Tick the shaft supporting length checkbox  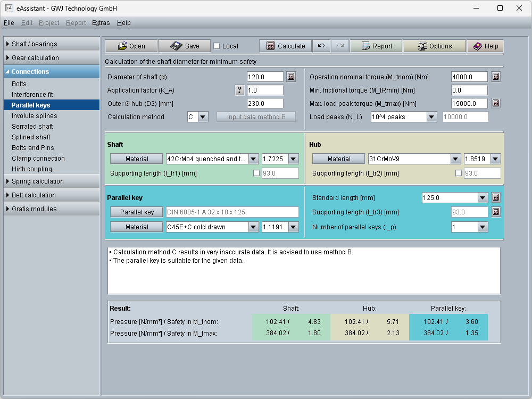pos(257,173)
